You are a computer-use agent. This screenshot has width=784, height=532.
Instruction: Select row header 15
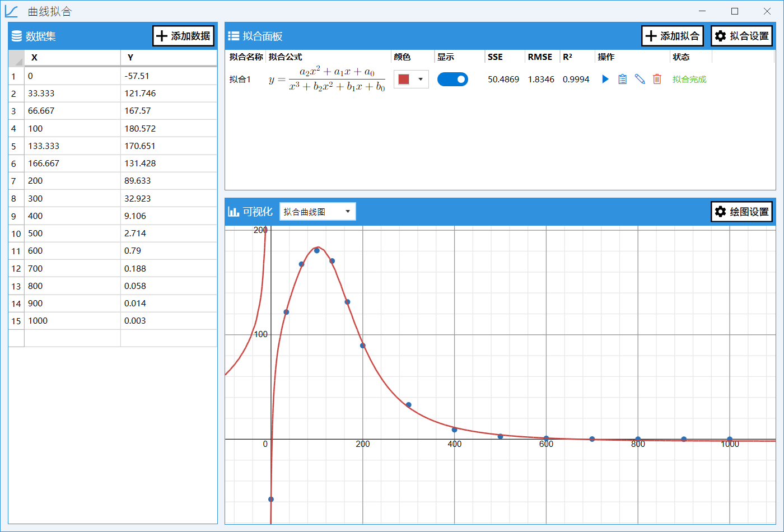(16, 321)
